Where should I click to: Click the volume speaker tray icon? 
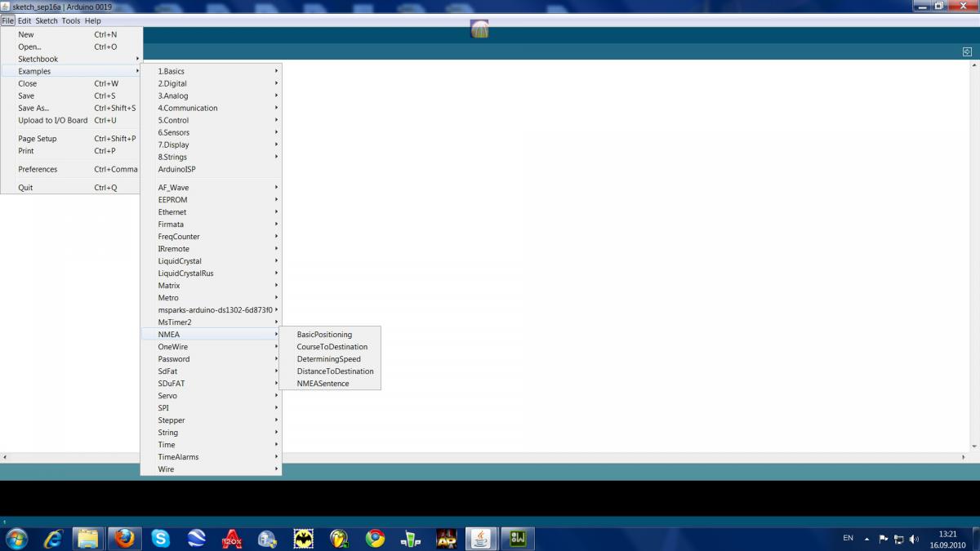(914, 539)
